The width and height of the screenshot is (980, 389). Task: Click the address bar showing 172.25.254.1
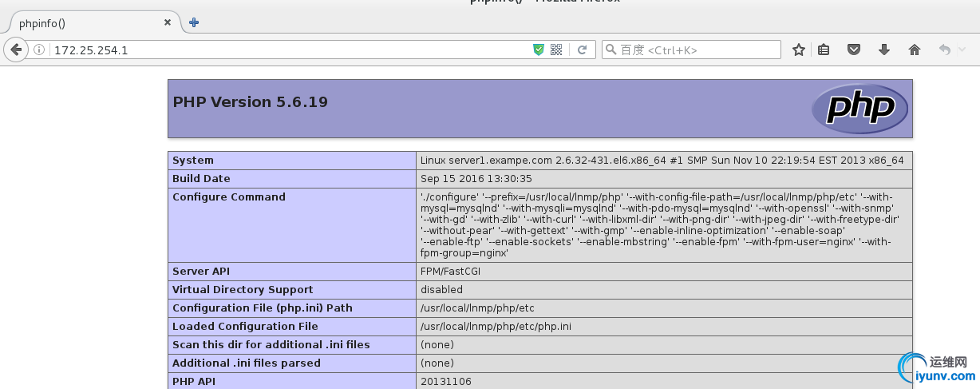pos(287,50)
